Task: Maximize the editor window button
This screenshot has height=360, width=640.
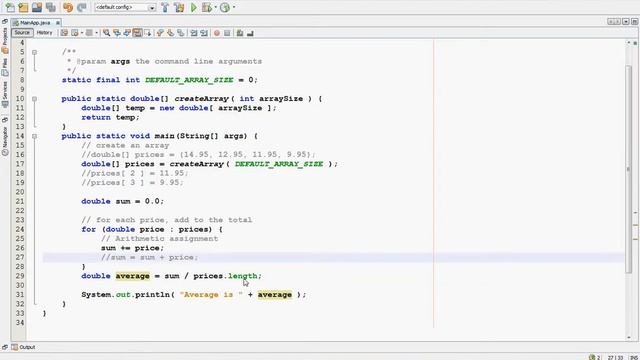Action: click(635, 22)
